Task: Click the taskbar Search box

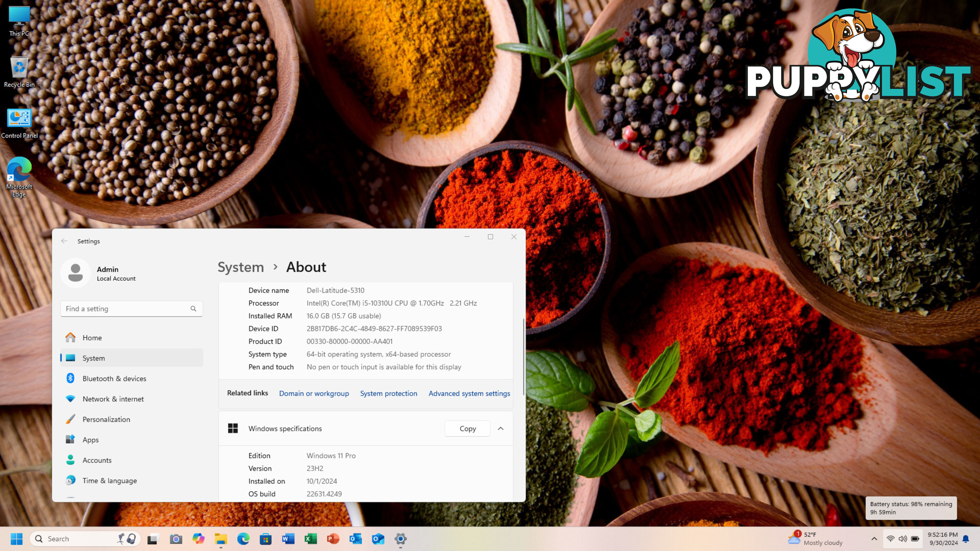Action: [85, 539]
